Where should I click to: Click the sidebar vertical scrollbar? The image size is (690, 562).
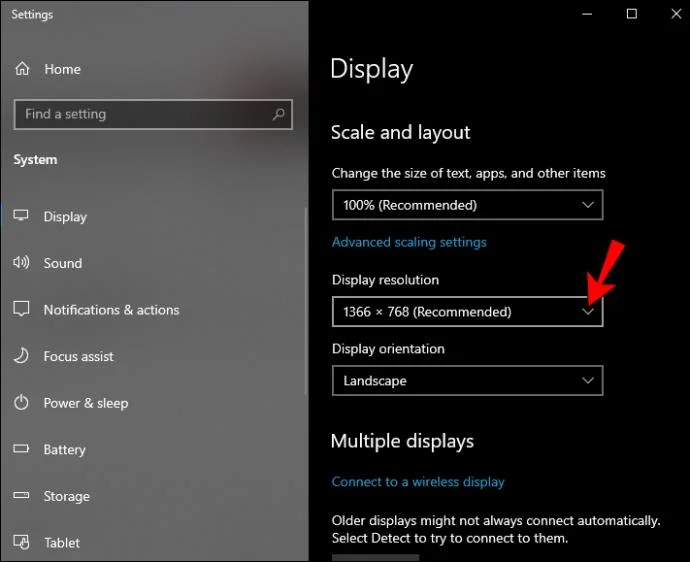point(306,301)
